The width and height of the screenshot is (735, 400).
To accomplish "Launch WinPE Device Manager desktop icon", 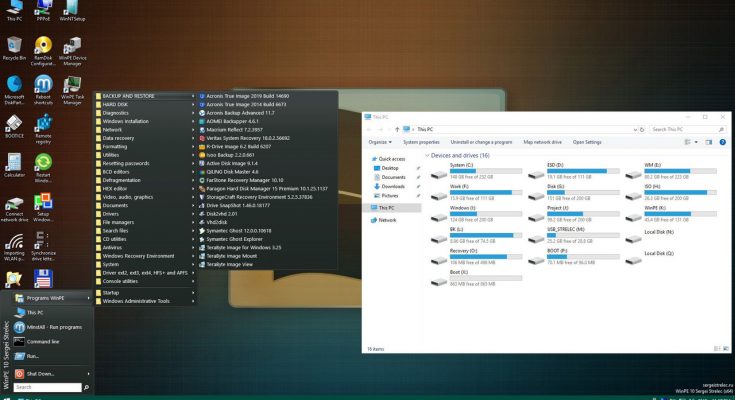I will pos(72,51).
